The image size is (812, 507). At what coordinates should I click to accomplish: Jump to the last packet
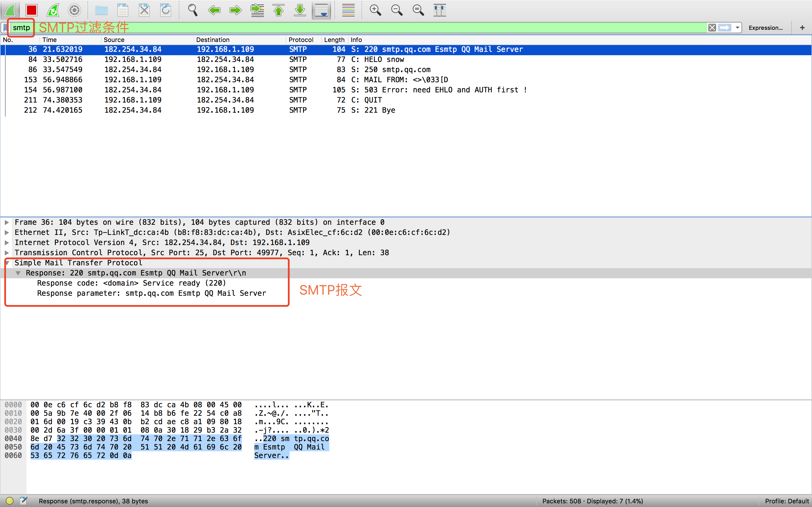(x=300, y=10)
